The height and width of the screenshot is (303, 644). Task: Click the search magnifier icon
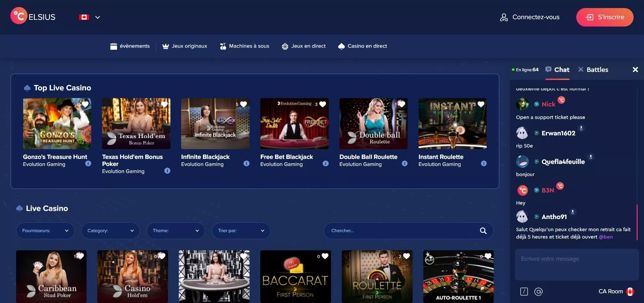coord(483,231)
